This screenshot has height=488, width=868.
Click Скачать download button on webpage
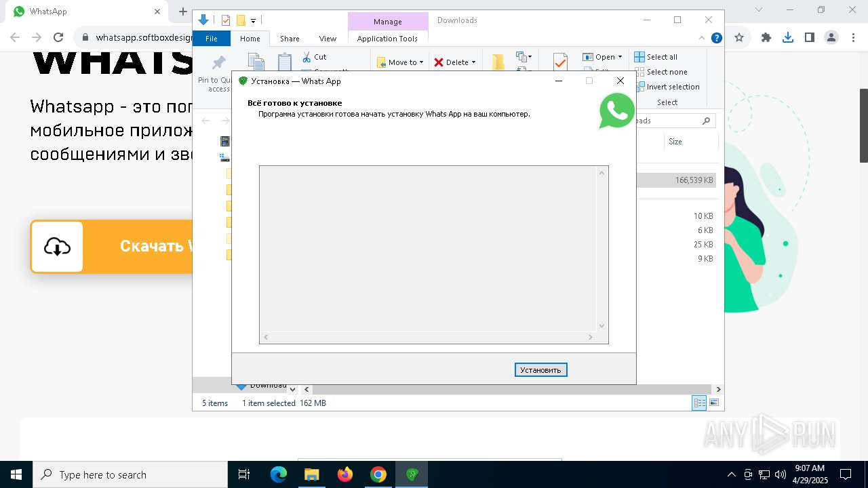(112, 247)
